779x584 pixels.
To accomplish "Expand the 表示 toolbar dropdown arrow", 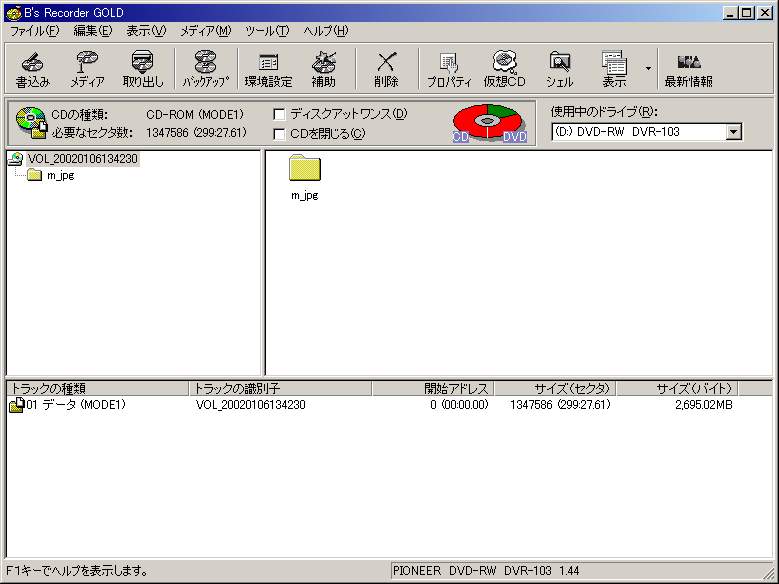I will point(648,69).
